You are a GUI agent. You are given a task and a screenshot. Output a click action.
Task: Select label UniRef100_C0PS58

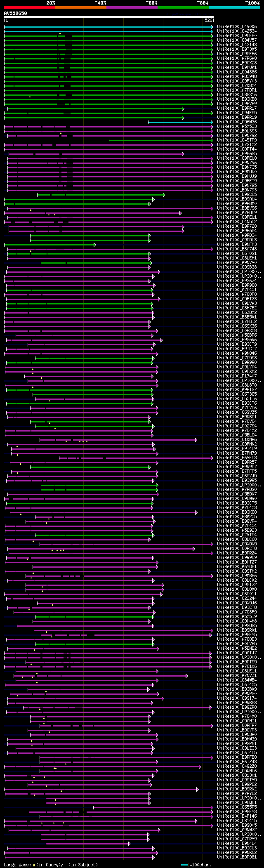click(x=237, y=331)
